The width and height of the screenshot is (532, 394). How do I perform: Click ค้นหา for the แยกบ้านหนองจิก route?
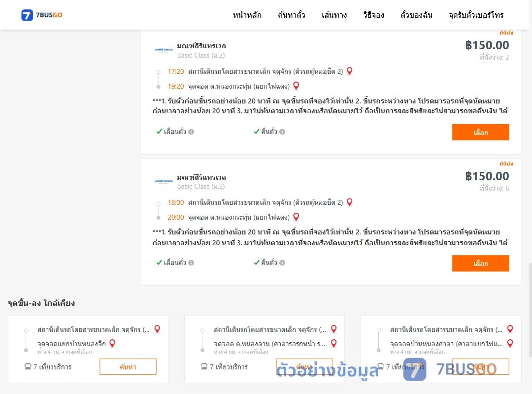click(x=128, y=367)
